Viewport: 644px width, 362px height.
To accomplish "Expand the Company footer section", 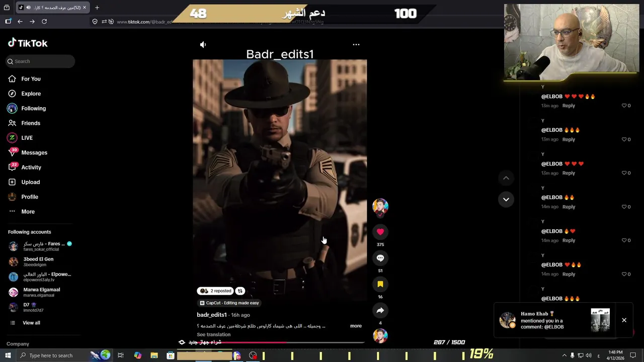I will [18, 344].
